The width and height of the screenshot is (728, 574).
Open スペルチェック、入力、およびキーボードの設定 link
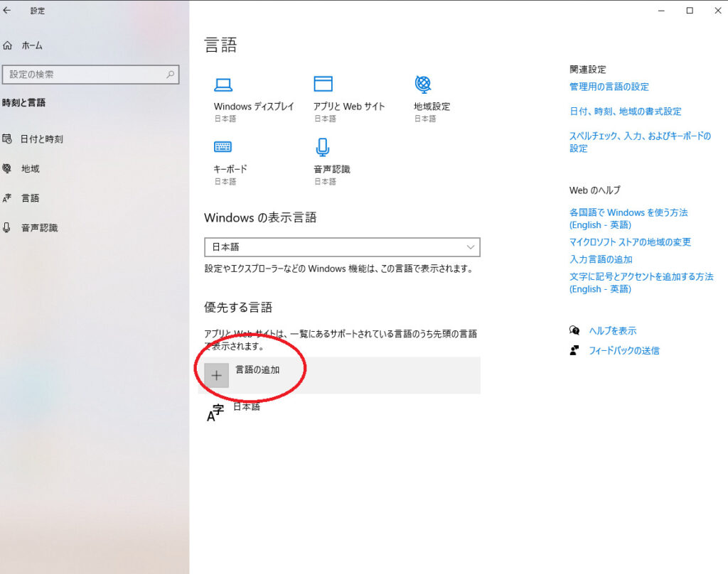(x=641, y=142)
